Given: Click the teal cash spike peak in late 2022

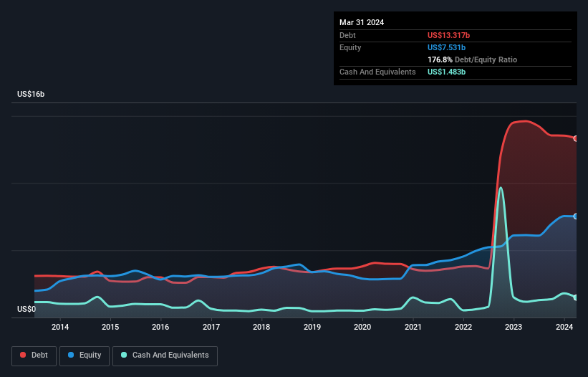Looking at the screenshot, I should click(x=500, y=188).
